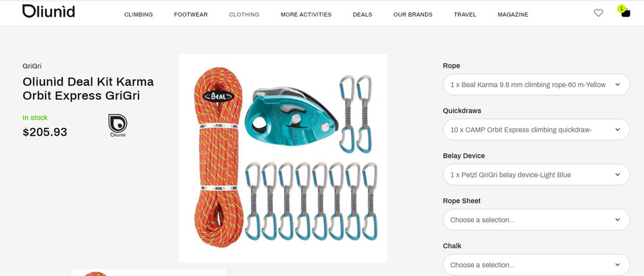Open the Clothing menu
This screenshot has width=644, height=276.
(244, 14)
